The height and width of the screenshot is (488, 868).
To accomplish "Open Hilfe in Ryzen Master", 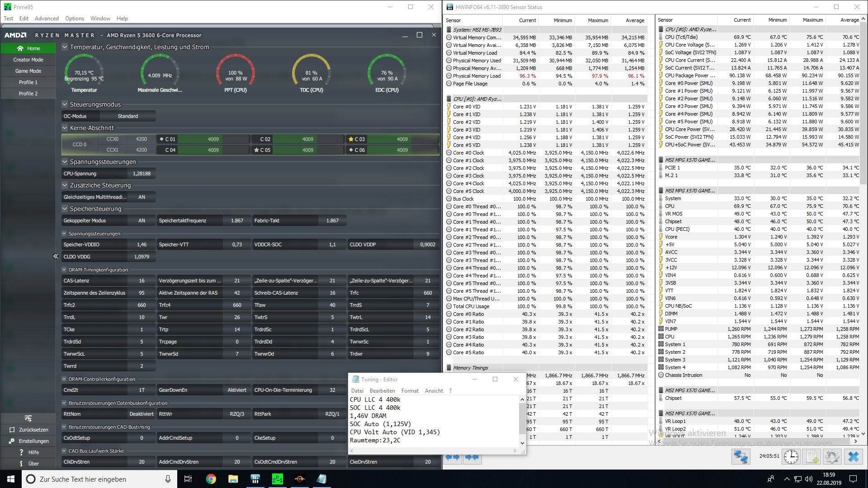I will click(28, 452).
